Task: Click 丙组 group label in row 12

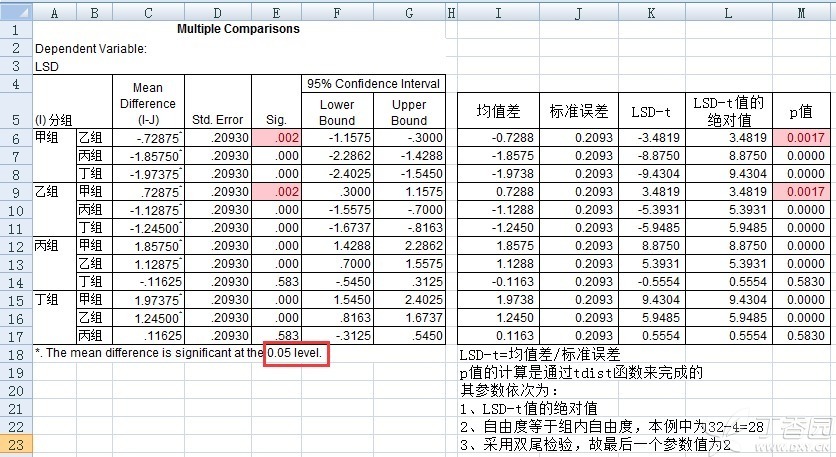Action: [47, 245]
